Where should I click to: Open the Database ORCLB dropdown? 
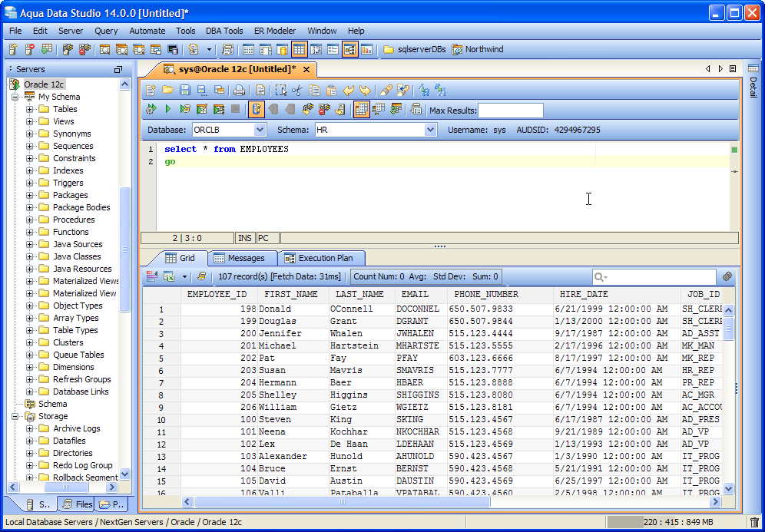260,130
